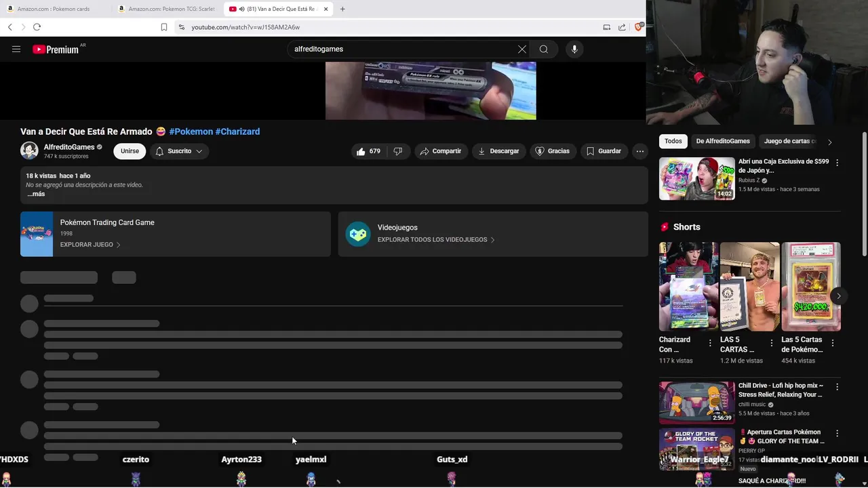Open options for Charizard Con short

pos(710,344)
